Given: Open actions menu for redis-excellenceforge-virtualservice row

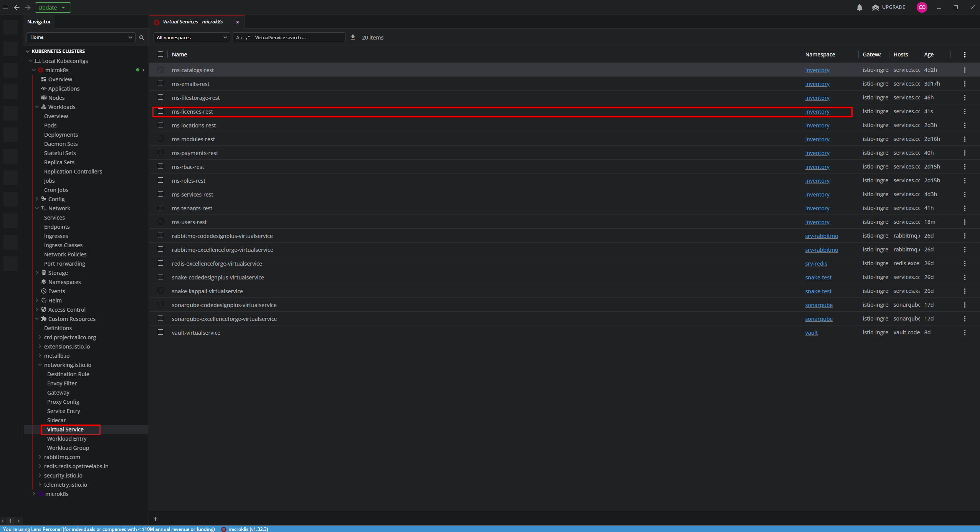Looking at the screenshot, I should pos(965,263).
